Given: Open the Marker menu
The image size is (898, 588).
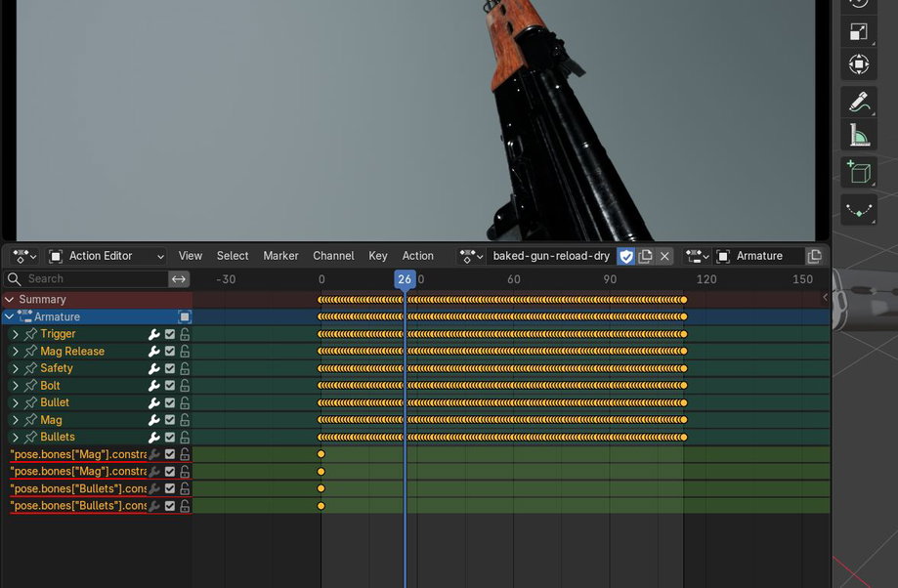Looking at the screenshot, I should pos(280,256).
